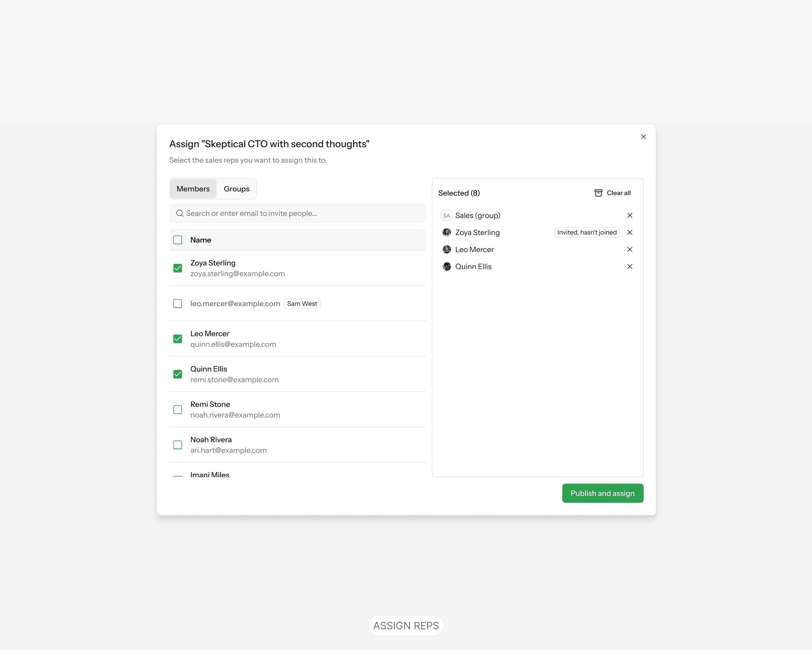Click the Sam West tag

click(302, 304)
